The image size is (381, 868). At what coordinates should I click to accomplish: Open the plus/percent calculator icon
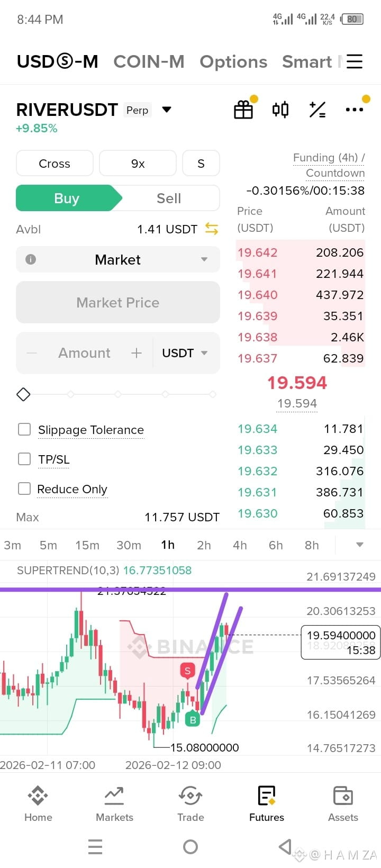pyautogui.click(x=317, y=110)
